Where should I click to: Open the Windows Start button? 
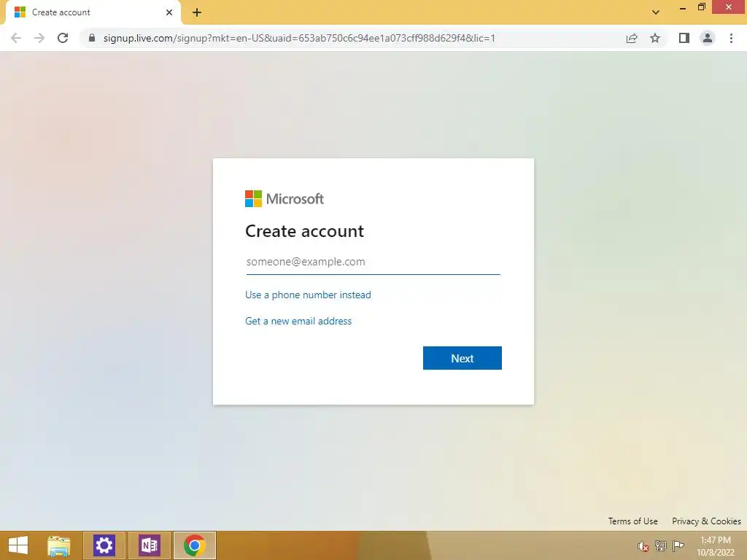pos(18,545)
